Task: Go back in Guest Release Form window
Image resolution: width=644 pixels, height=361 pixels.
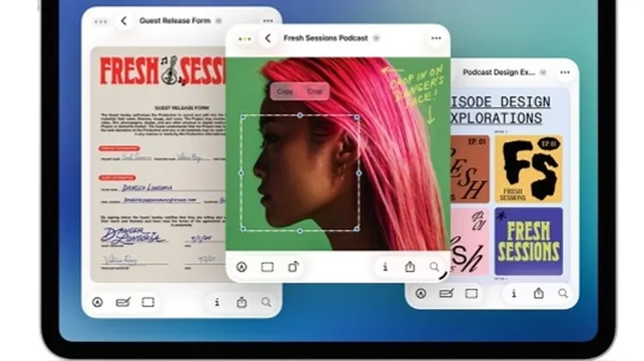Action: point(124,21)
